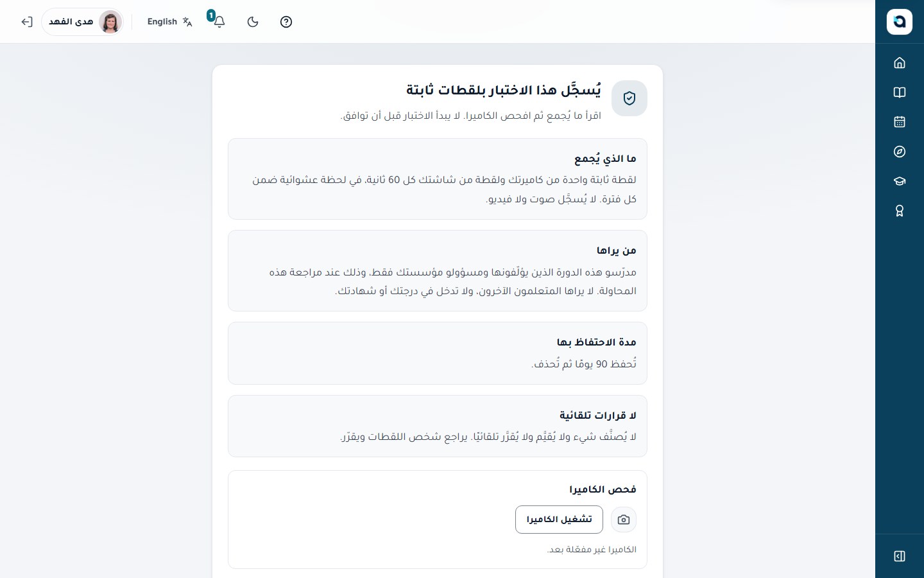
Task: Click the مدة الاحتفاظ بها heading
Action: point(597,342)
